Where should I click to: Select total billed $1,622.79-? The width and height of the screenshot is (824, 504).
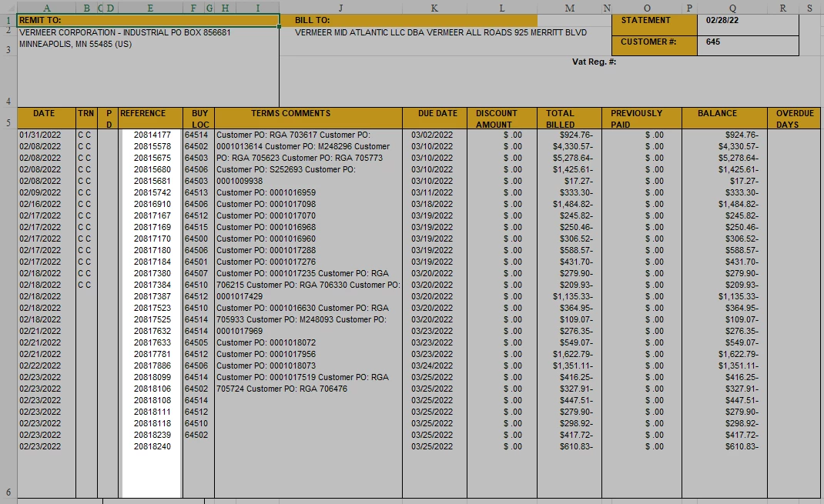click(573, 355)
